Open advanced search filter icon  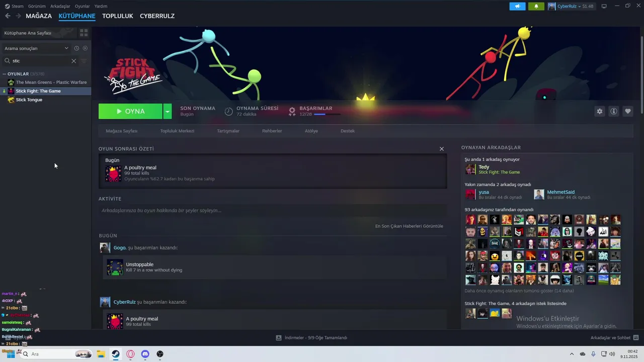84,61
